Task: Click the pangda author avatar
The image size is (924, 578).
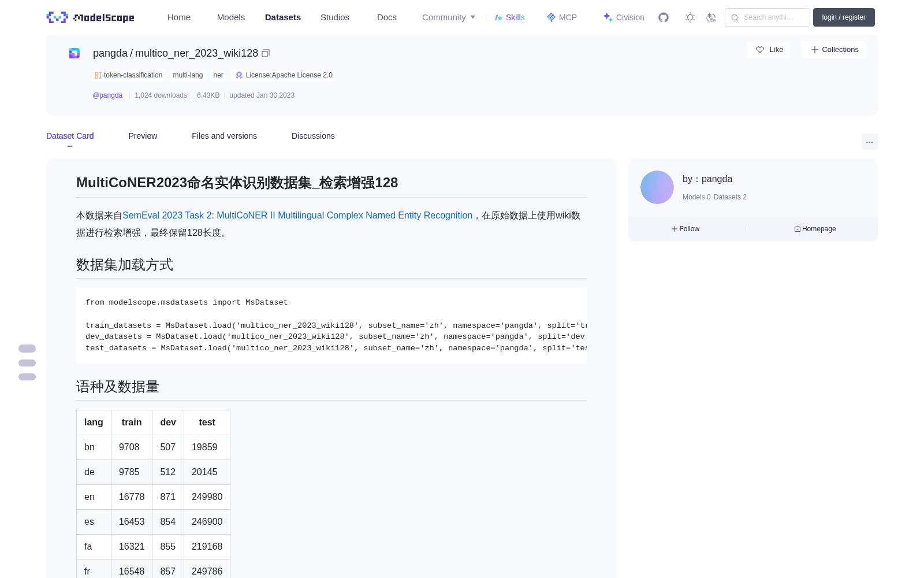Action: click(x=657, y=187)
